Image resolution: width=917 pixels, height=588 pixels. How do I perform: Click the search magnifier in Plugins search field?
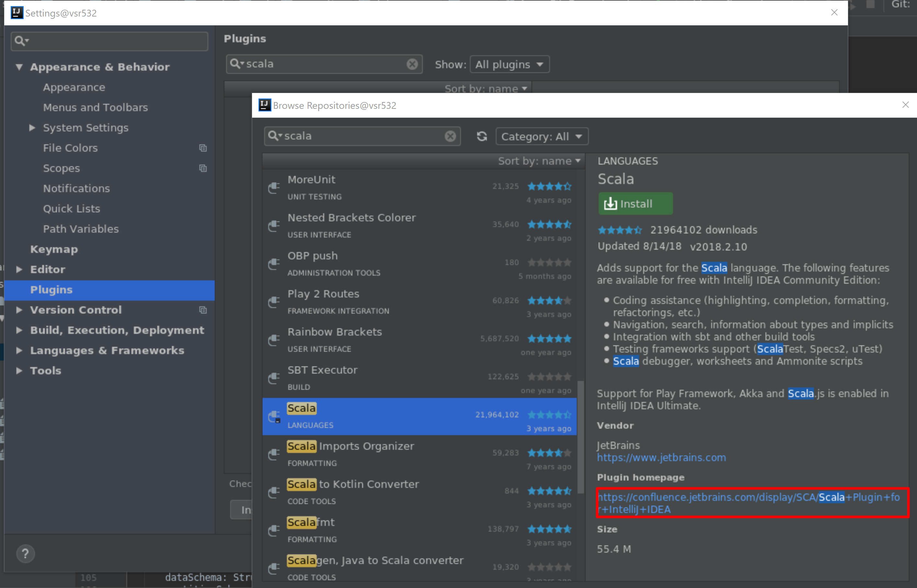pos(237,64)
